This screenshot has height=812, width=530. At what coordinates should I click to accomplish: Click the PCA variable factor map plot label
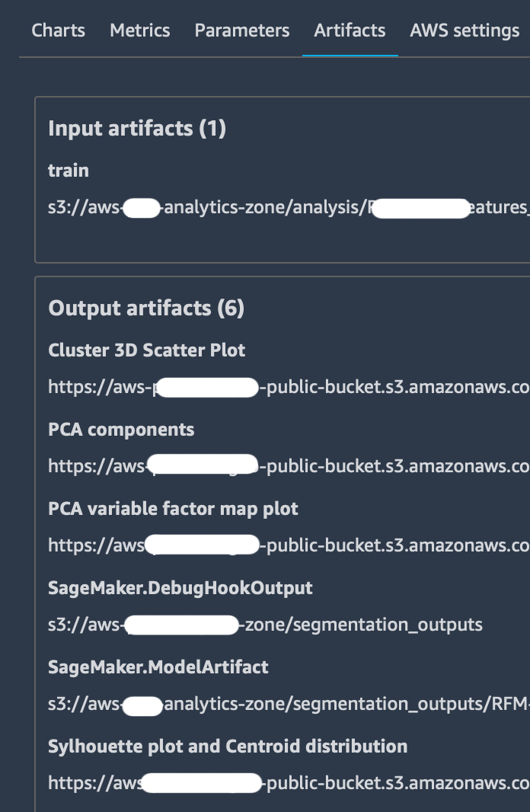point(173,509)
